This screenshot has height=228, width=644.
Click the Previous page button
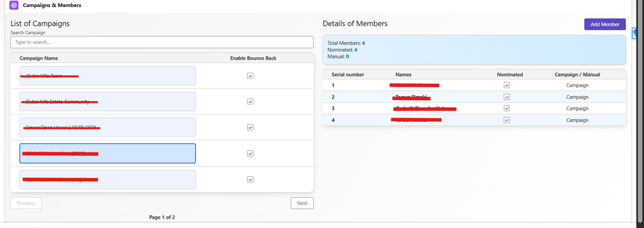tap(26, 203)
